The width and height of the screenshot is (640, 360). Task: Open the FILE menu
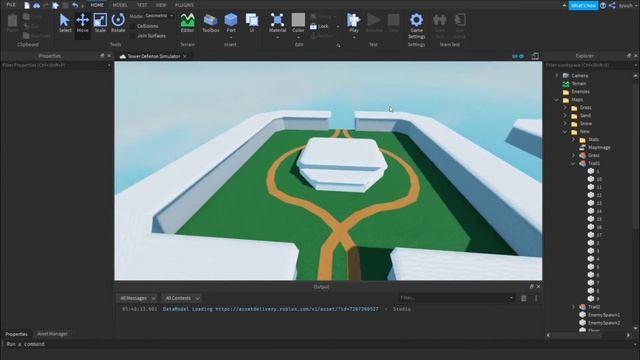click(x=11, y=5)
